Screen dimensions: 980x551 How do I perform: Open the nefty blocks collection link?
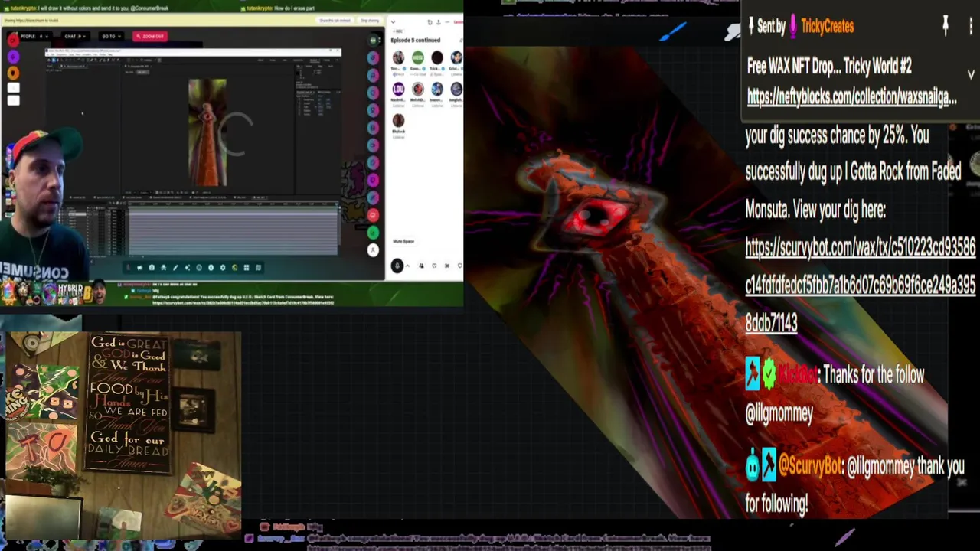click(851, 97)
